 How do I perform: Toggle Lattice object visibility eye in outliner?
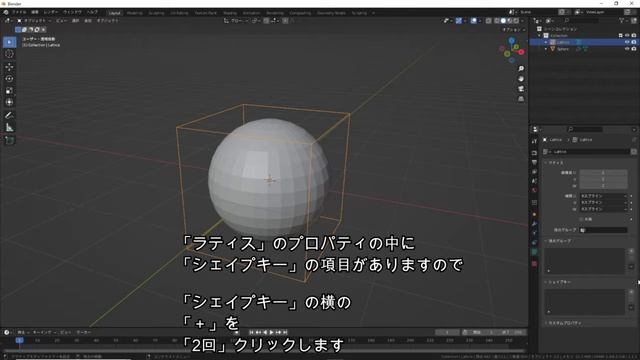point(627,42)
